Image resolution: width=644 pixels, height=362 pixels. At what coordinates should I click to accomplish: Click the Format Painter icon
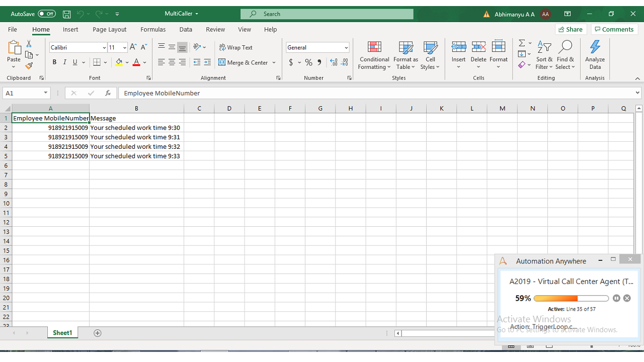pyautogui.click(x=29, y=66)
